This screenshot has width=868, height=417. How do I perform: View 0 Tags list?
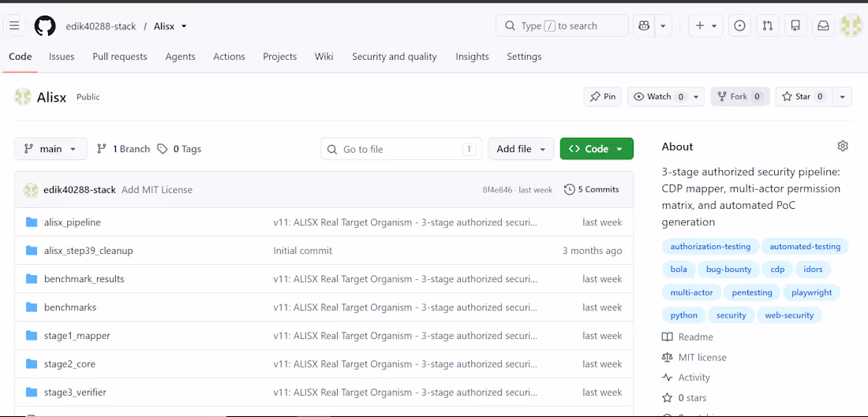(179, 149)
